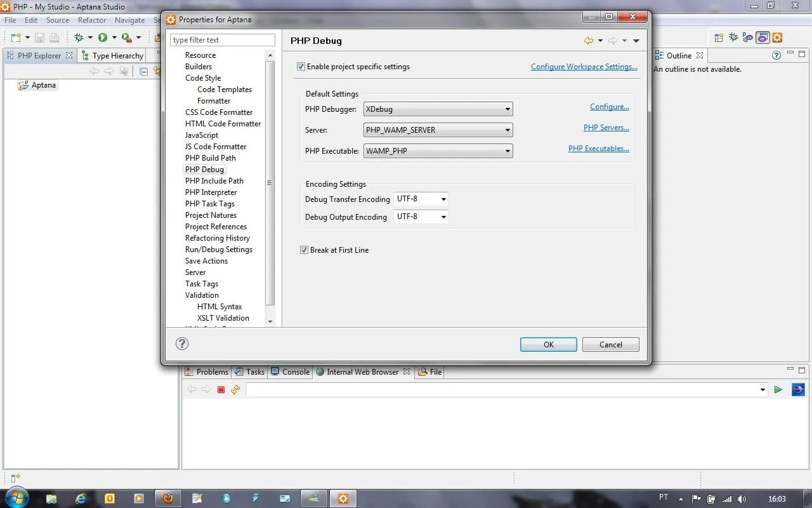
Task: Click the help icon in Outline panel
Action: click(776, 55)
